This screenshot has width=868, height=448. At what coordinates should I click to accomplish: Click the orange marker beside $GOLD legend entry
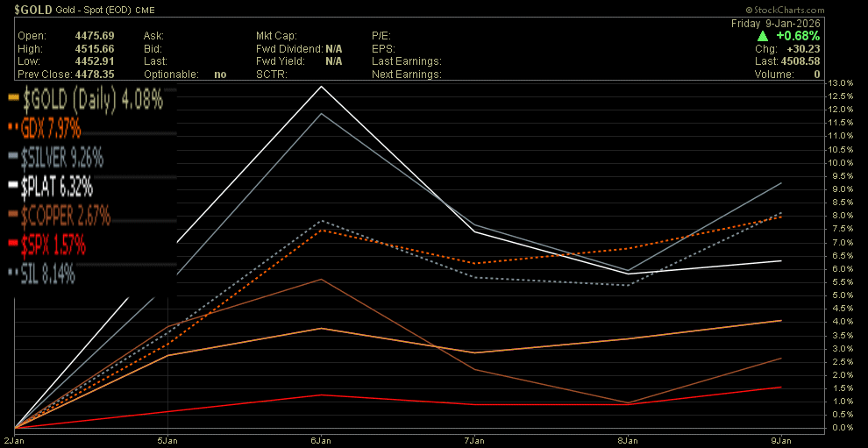(12, 101)
